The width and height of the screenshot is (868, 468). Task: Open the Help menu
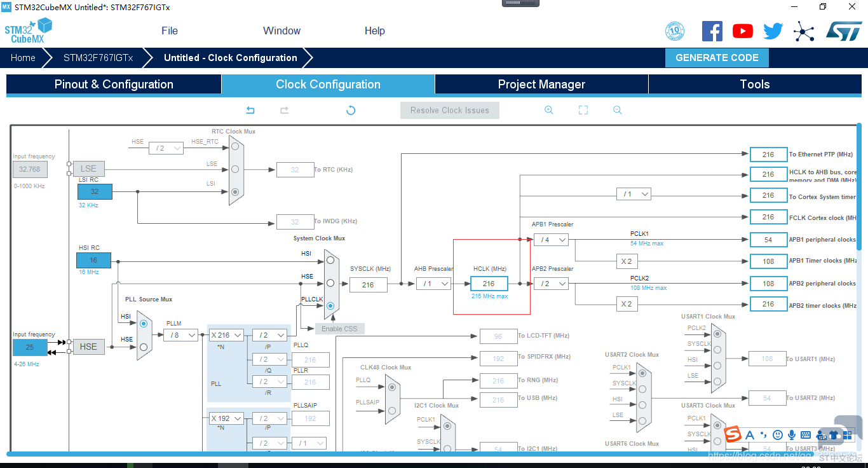pos(375,31)
